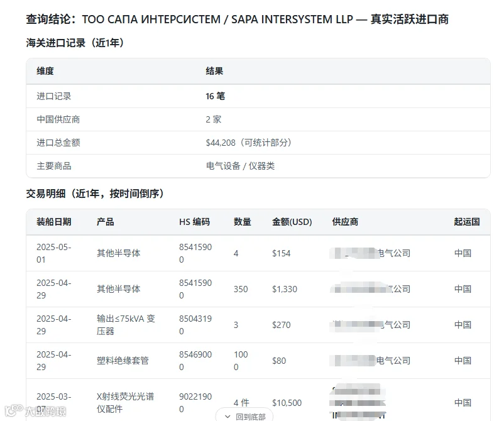Select supplier name in the $154 row
Image resolution: width=504 pixels, height=421 pixels.
point(370,253)
